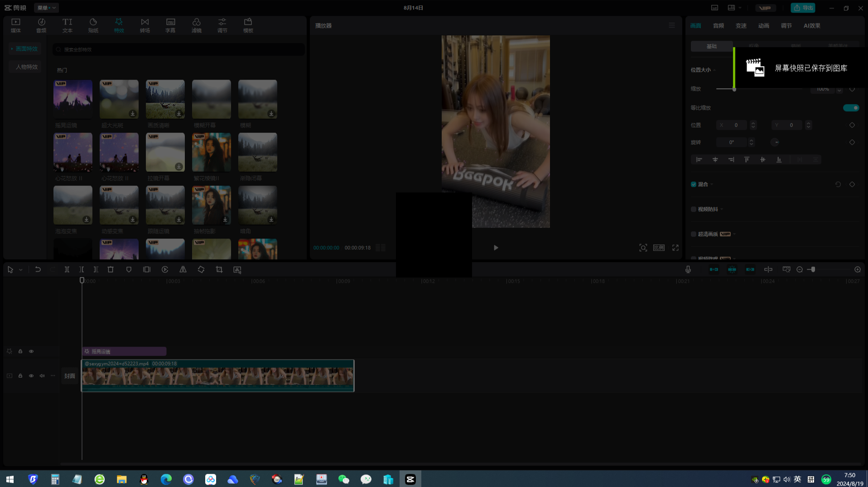Screen dimensions: 868x487
Task: Click the VIP button in title bar
Action: click(765, 8)
